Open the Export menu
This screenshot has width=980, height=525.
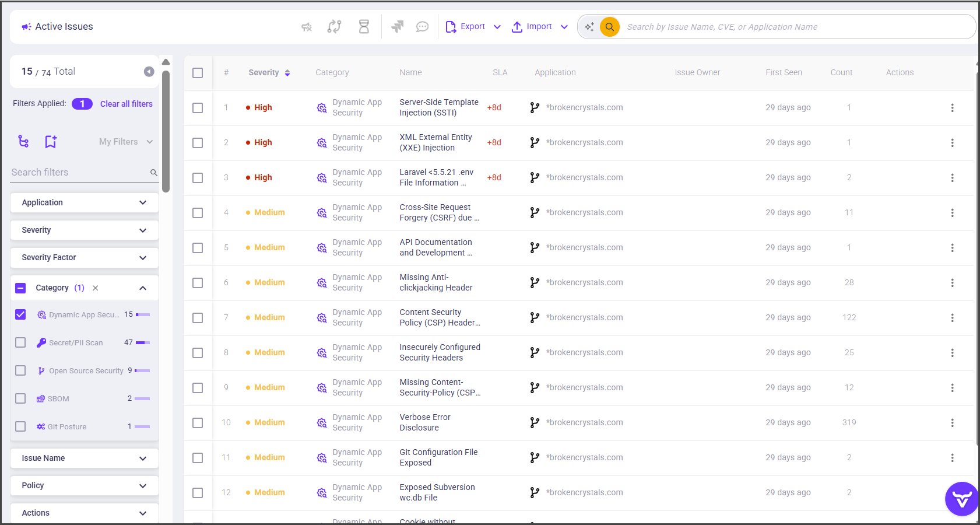(x=473, y=27)
